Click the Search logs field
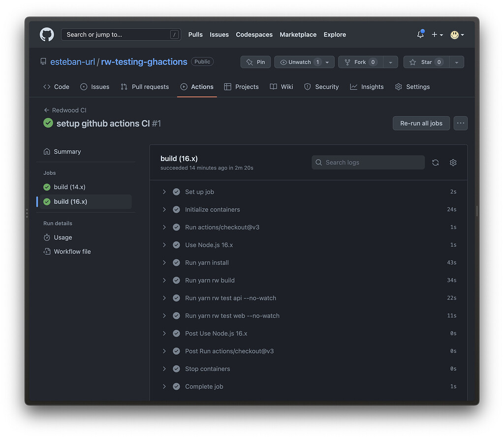Image resolution: width=504 pixels, height=438 pixels. point(368,163)
